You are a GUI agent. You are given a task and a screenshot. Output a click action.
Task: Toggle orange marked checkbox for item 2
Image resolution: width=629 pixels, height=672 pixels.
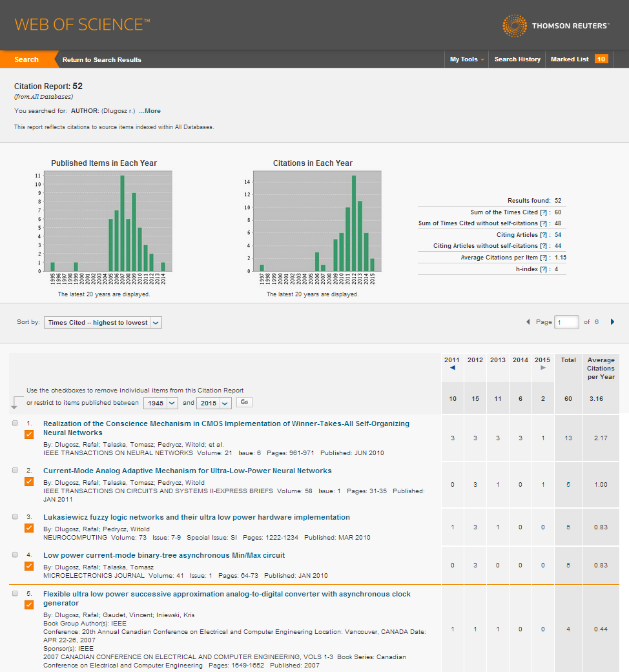[29, 482]
